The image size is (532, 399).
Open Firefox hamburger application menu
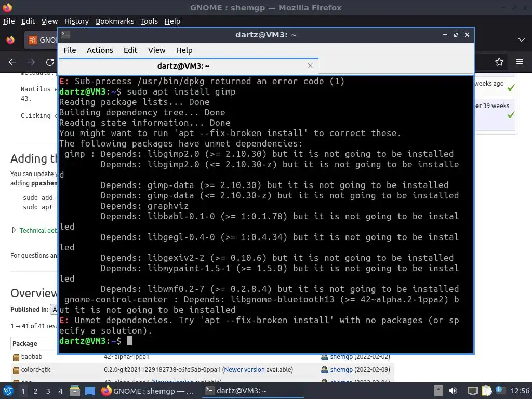(520, 62)
